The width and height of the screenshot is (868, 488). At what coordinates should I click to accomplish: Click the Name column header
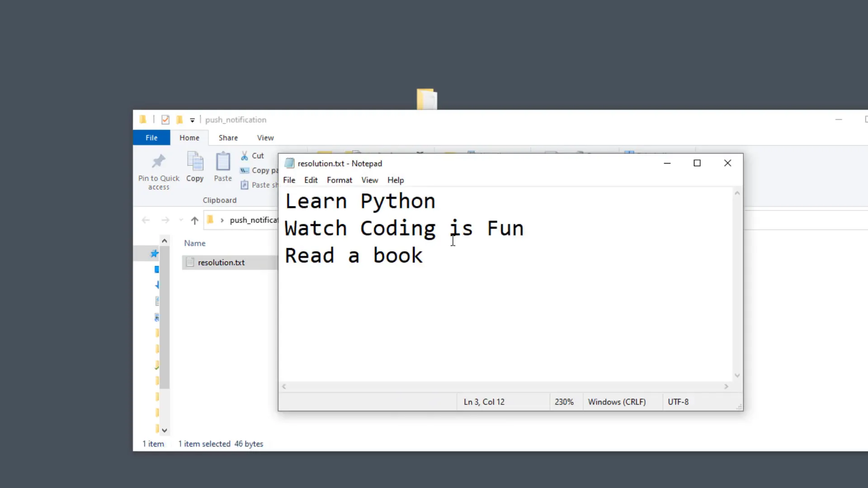point(195,243)
